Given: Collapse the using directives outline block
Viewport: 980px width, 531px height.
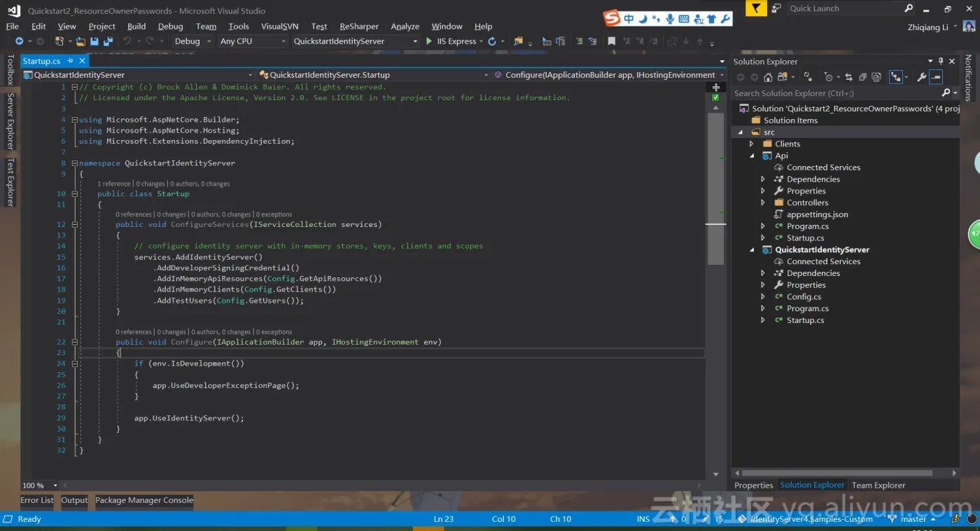Looking at the screenshot, I should tap(75, 120).
